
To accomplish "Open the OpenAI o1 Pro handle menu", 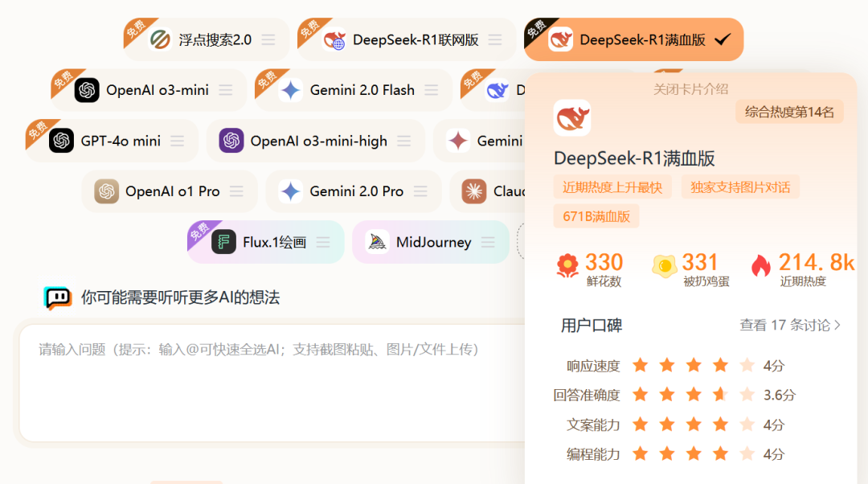I will (236, 191).
